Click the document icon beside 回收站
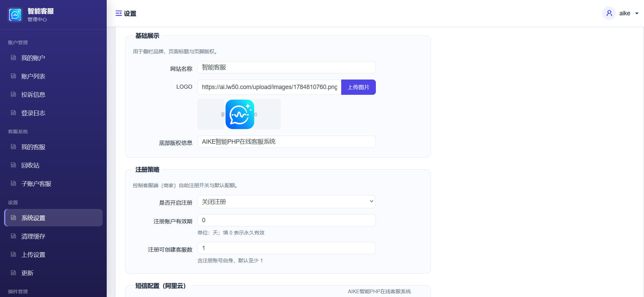Screen dimensions: 644x297 point(14,165)
